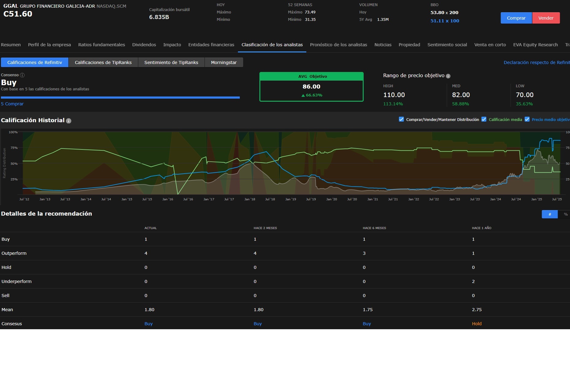Open Sentimiento de TipRanks sub-tab
Screen dimensions: 570x392
pyautogui.click(x=171, y=62)
